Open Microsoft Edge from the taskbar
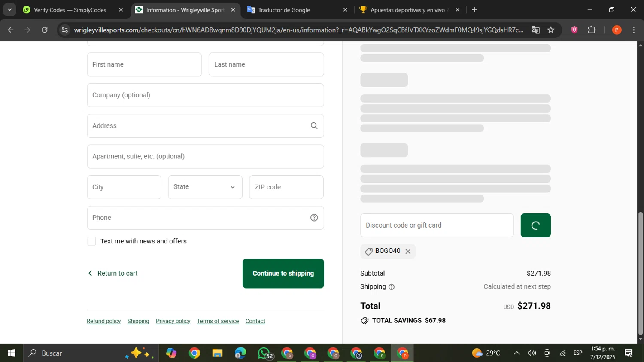 coord(240,353)
